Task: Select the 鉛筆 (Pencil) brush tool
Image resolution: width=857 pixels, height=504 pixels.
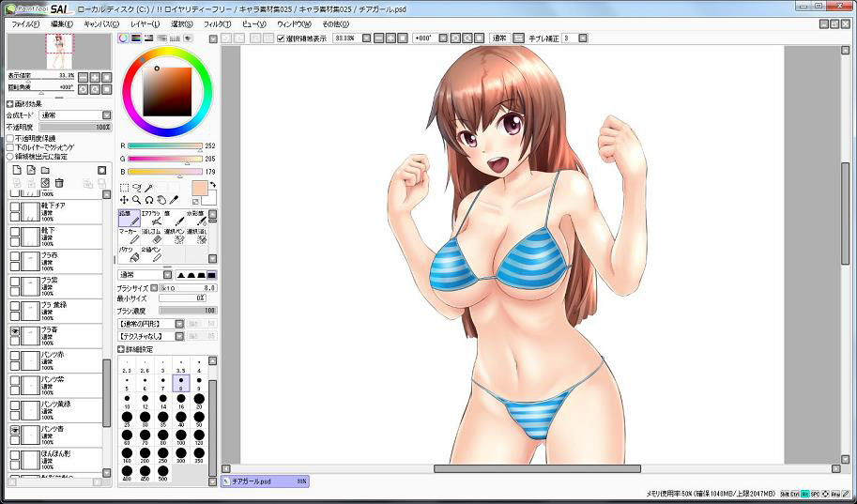Action: (x=129, y=219)
